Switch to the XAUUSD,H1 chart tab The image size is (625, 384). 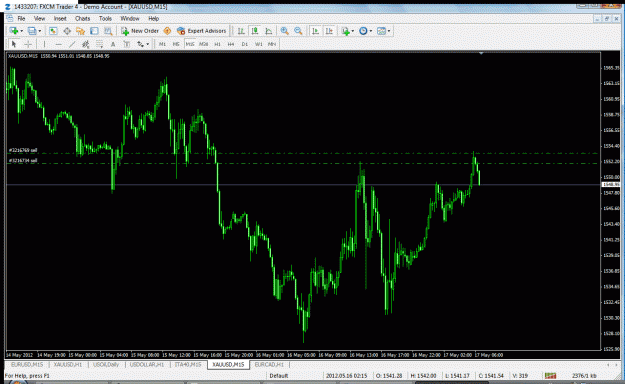[68, 364]
